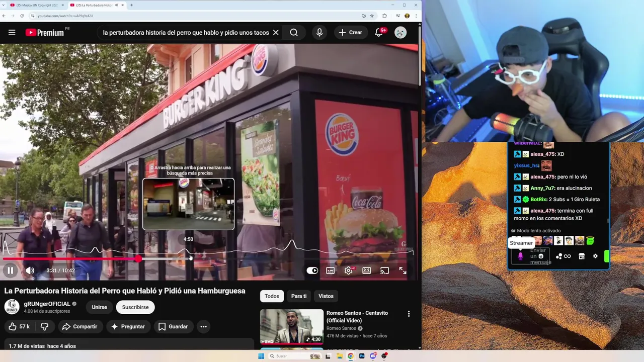Like the video showing 57 k
This screenshot has width=644, height=362.
[19, 327]
